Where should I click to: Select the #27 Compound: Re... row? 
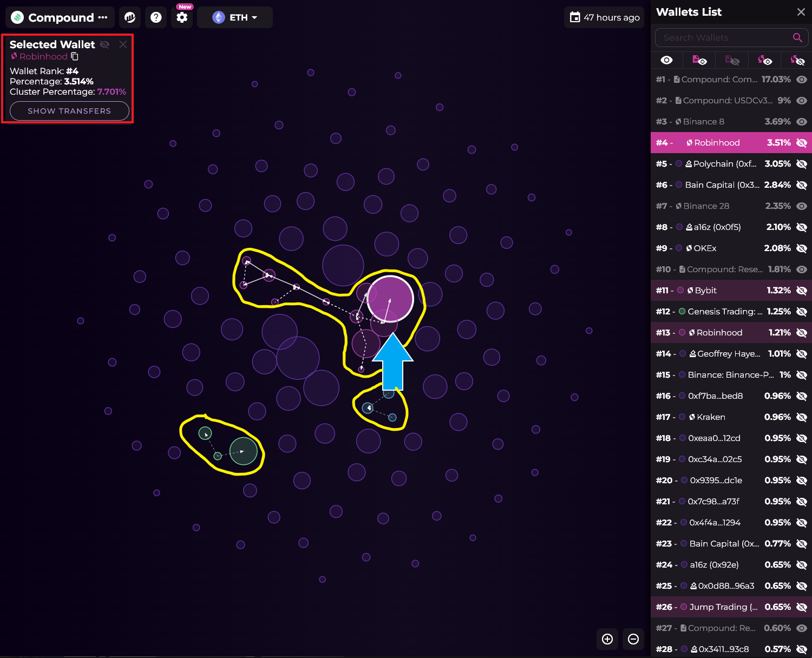tap(731, 628)
